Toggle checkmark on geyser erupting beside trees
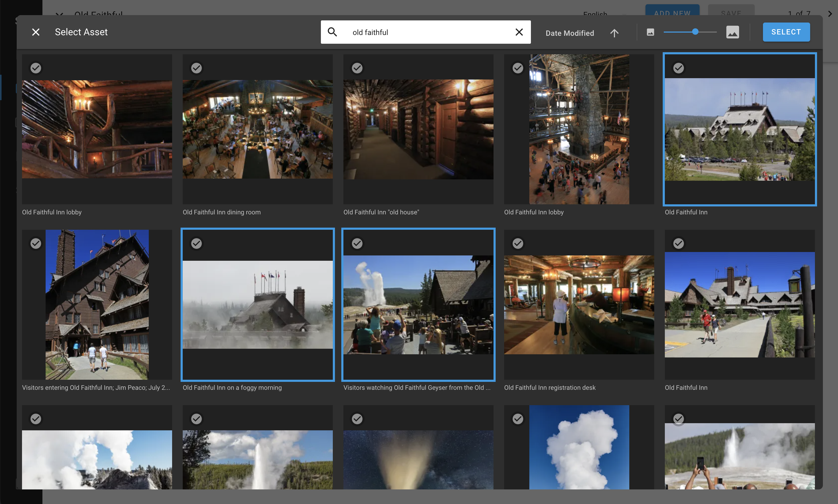Screen dimensions: 838x504 [x=197, y=419]
